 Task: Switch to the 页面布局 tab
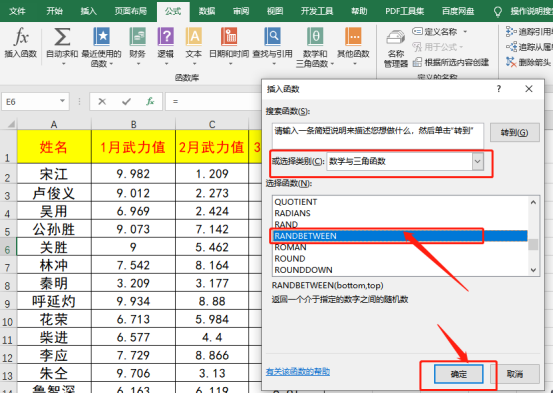click(x=130, y=11)
